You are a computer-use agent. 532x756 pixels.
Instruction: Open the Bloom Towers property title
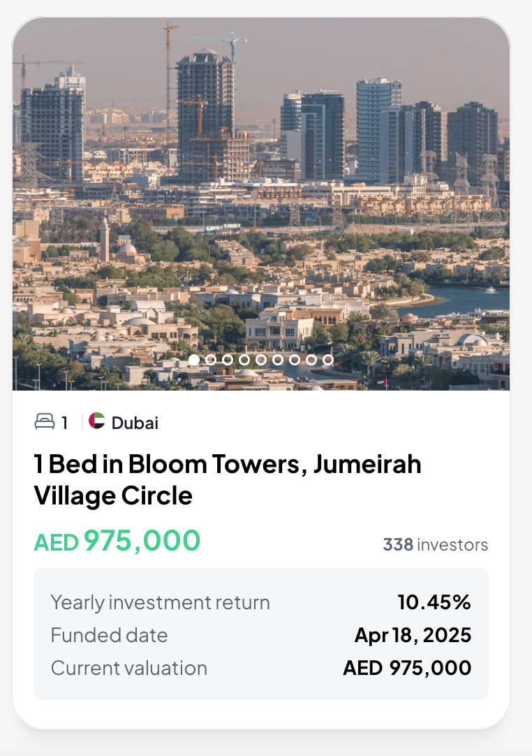pyautogui.click(x=228, y=479)
